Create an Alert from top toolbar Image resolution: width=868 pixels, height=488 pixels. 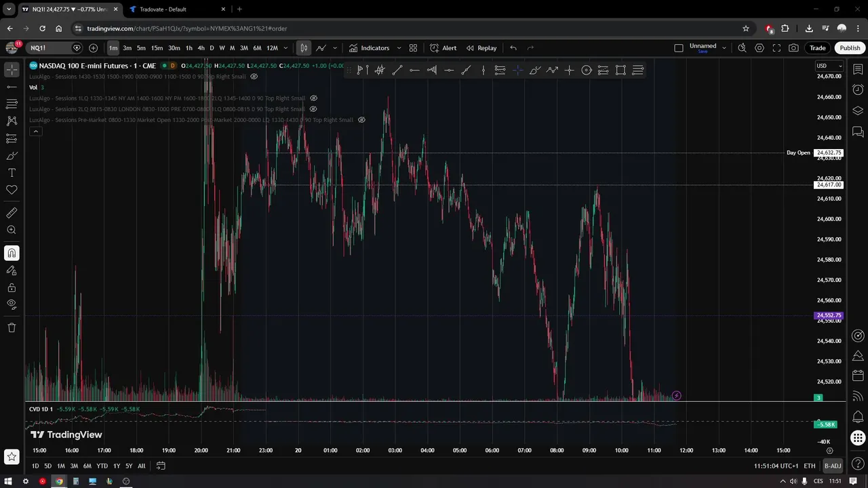(x=443, y=48)
